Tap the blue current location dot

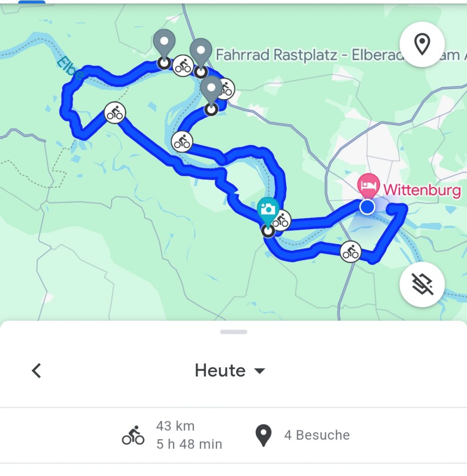367,207
